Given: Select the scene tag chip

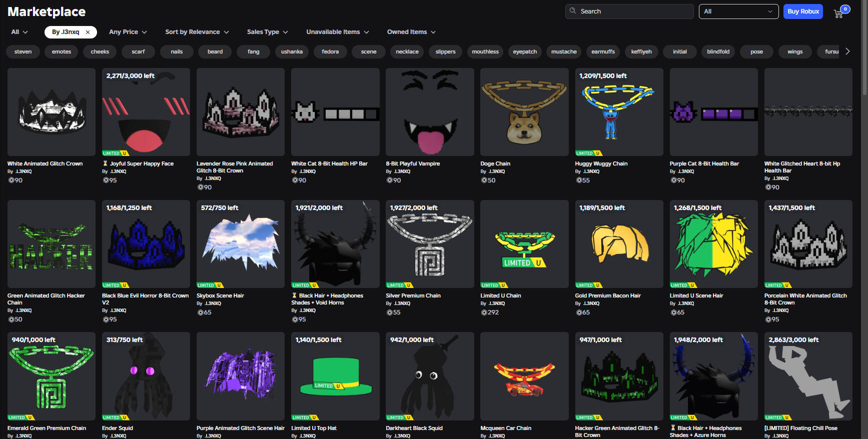Looking at the screenshot, I should [369, 51].
